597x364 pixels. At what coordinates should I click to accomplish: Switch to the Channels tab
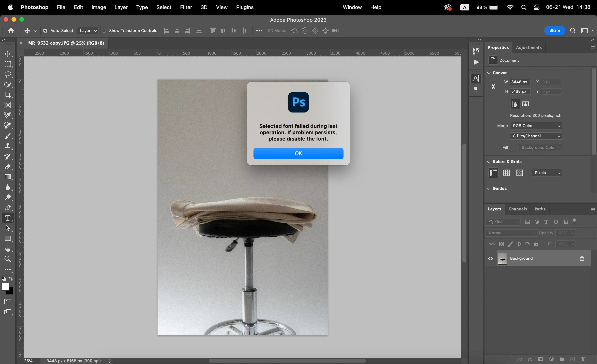[517, 209]
